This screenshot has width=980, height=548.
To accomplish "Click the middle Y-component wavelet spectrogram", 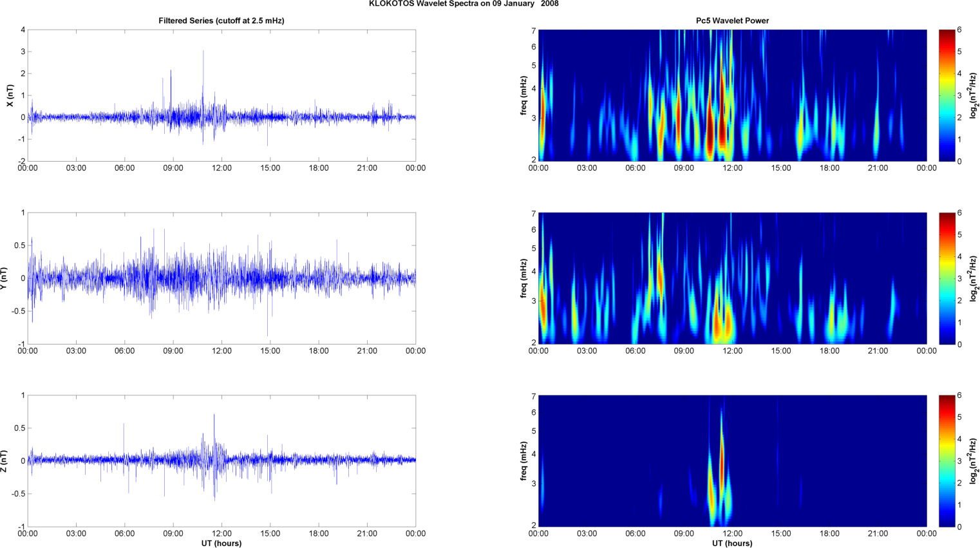I will point(732,278).
